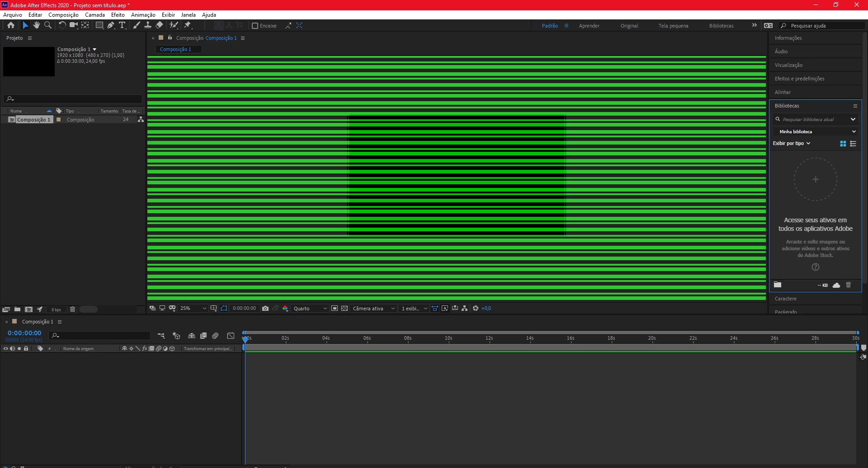Open the Composição 1 name dropdown arrow
868x468 pixels.
(x=94, y=49)
